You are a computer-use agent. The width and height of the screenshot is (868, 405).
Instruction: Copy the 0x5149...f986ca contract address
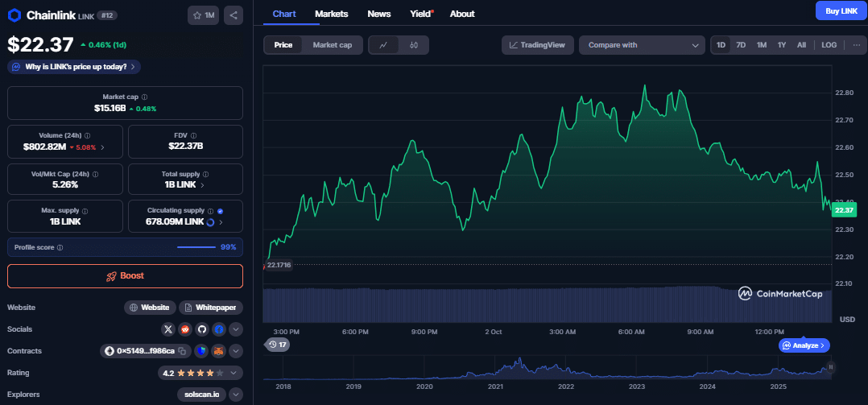point(182,351)
